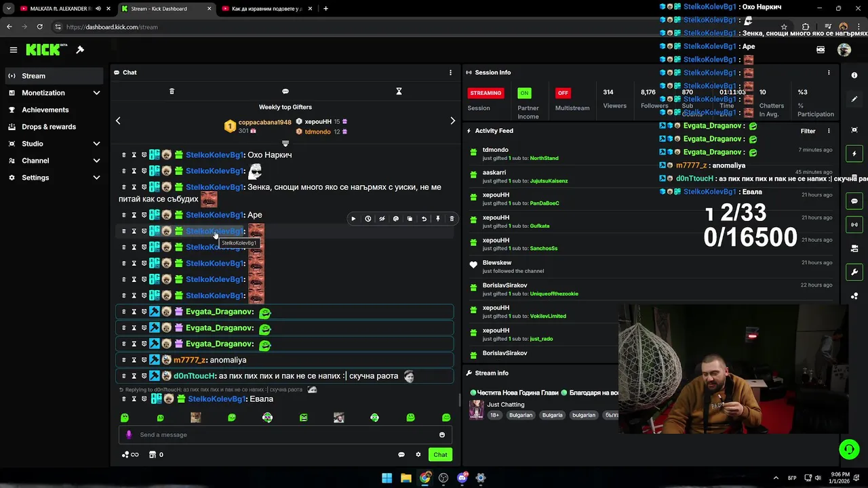Click play icon in message action toolbar
This screenshot has width=868, height=488.
(353, 219)
